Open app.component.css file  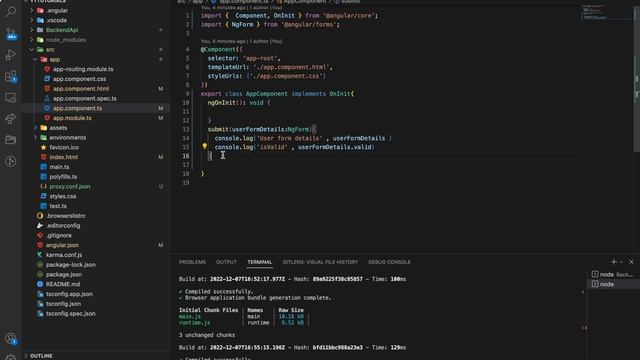(80, 79)
